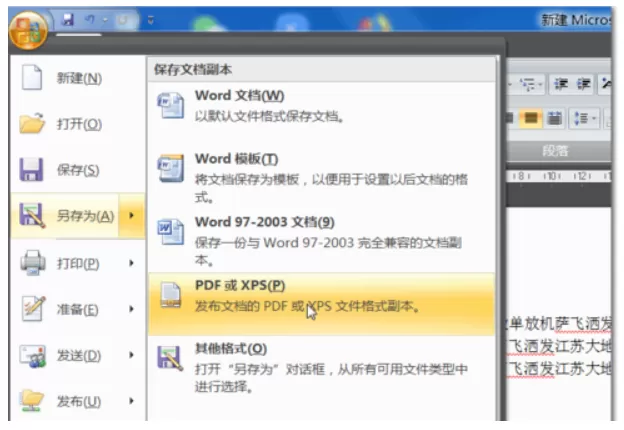Screen dimensions: 624x430
Task: Click the Increase Indent icon
Action: (584, 84)
